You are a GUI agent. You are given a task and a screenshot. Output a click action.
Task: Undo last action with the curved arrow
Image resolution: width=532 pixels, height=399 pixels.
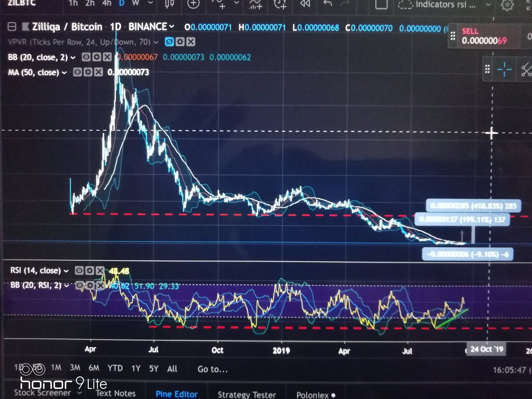point(328,4)
